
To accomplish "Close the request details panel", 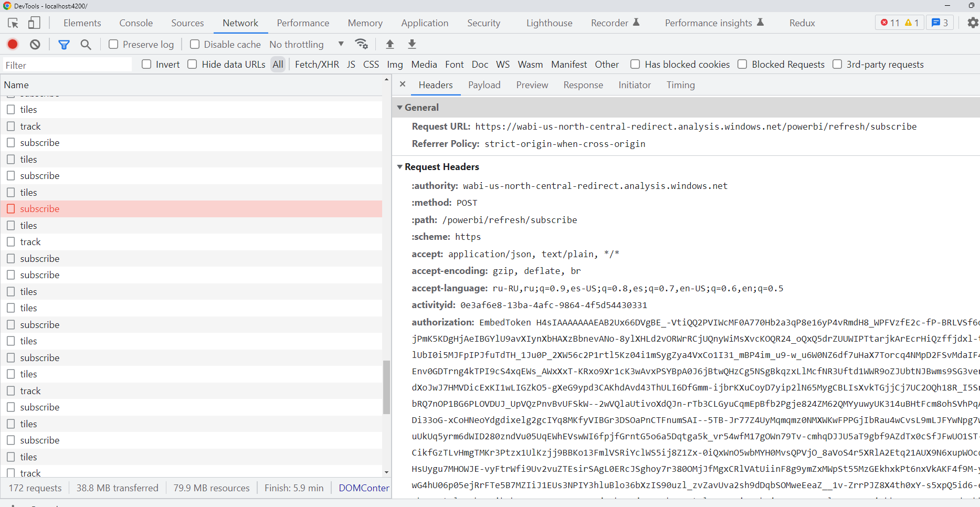I will [402, 83].
